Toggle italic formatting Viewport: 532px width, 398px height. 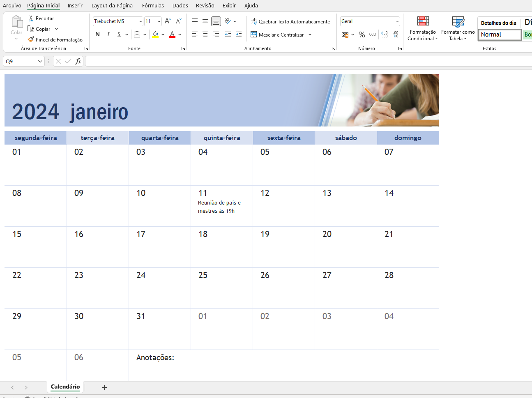click(x=108, y=35)
